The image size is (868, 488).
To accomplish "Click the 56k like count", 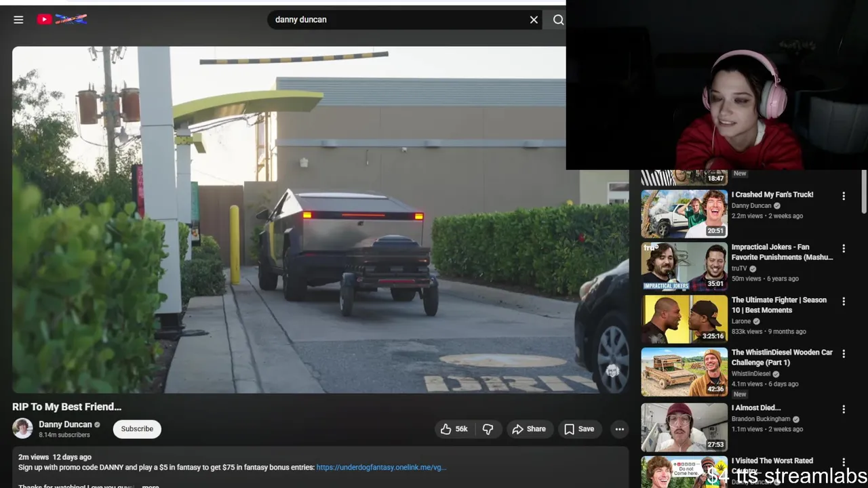I will point(461,429).
